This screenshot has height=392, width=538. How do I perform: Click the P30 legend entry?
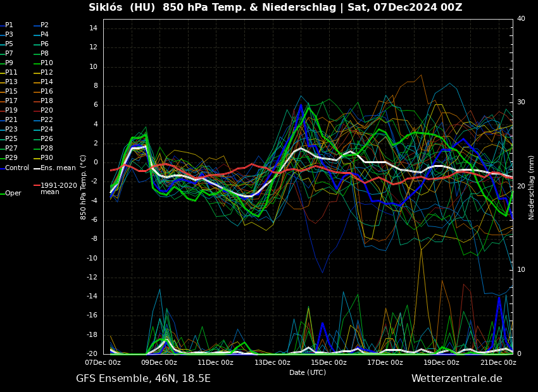[47, 158]
